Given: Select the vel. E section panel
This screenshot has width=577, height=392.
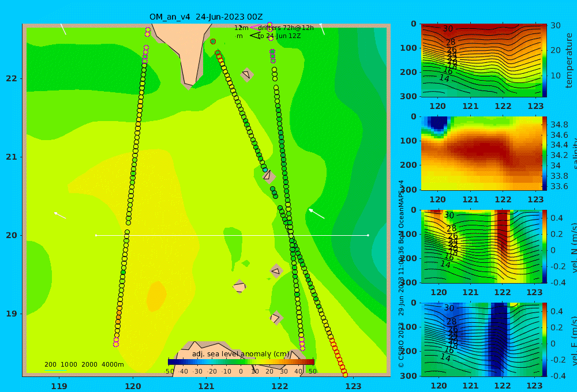Looking at the screenshot, I should tap(481, 340).
